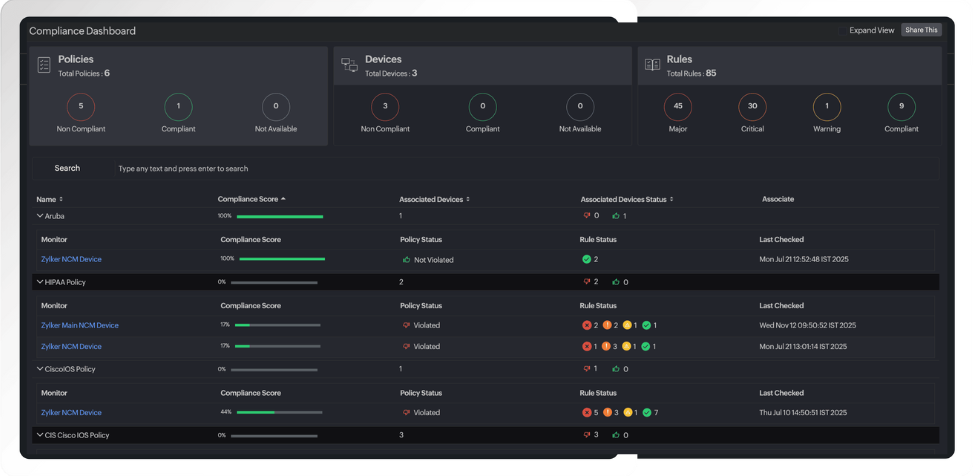Viewport: 974px width, 476px height.
Task: Click the Policies Compliant circle showing 1
Action: point(178,106)
